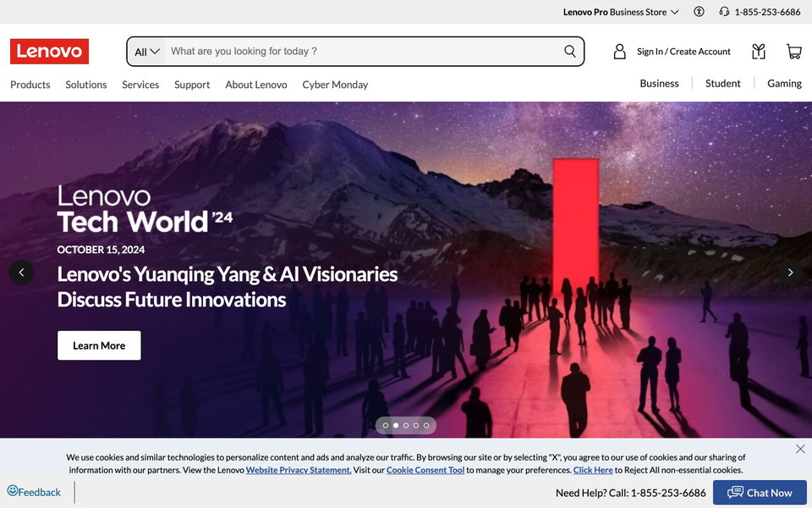Open the Cyber Monday menu item
The width and height of the screenshot is (812, 508).
pos(335,85)
